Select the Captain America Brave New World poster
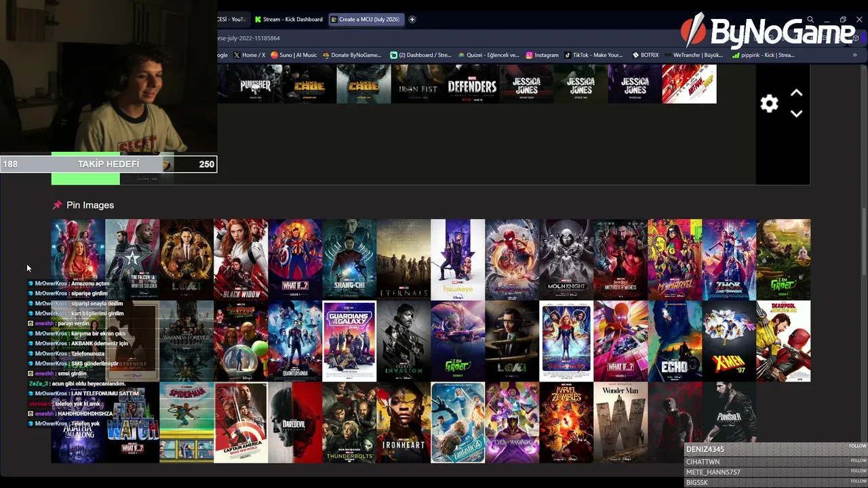This screenshot has width=868, height=488. pos(241,422)
